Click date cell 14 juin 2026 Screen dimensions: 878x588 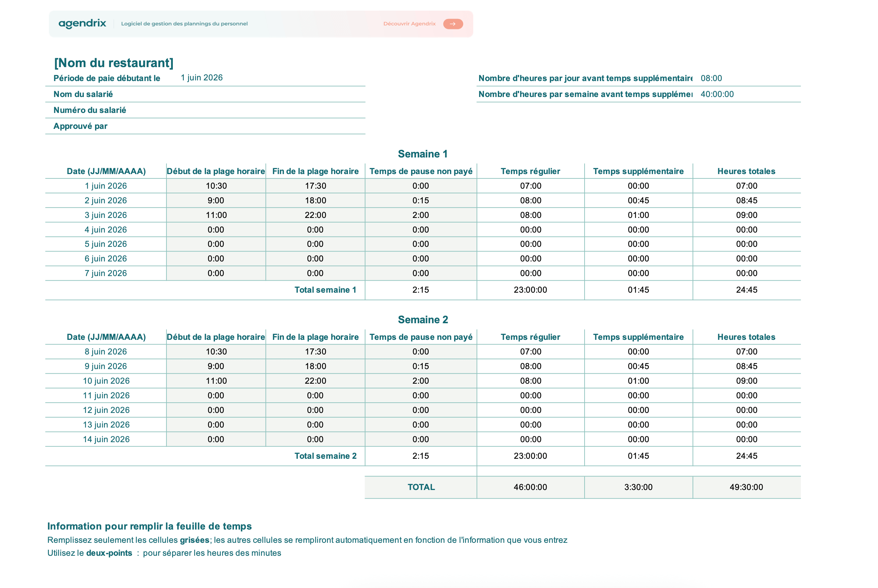point(106,439)
